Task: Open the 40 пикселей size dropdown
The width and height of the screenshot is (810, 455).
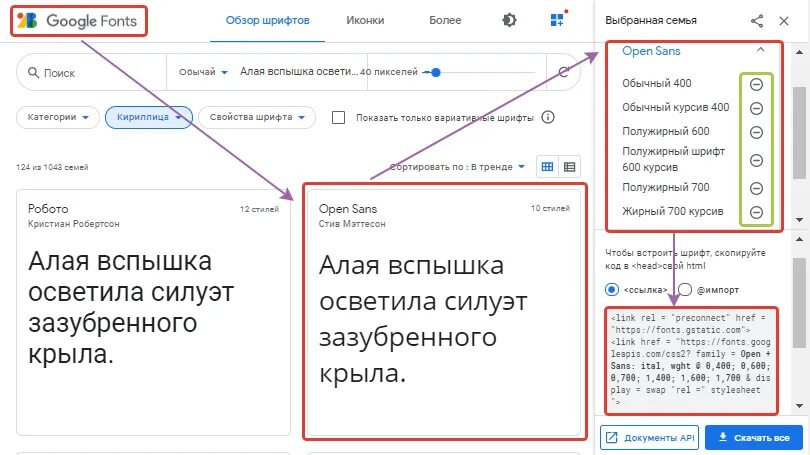Action: point(388,72)
